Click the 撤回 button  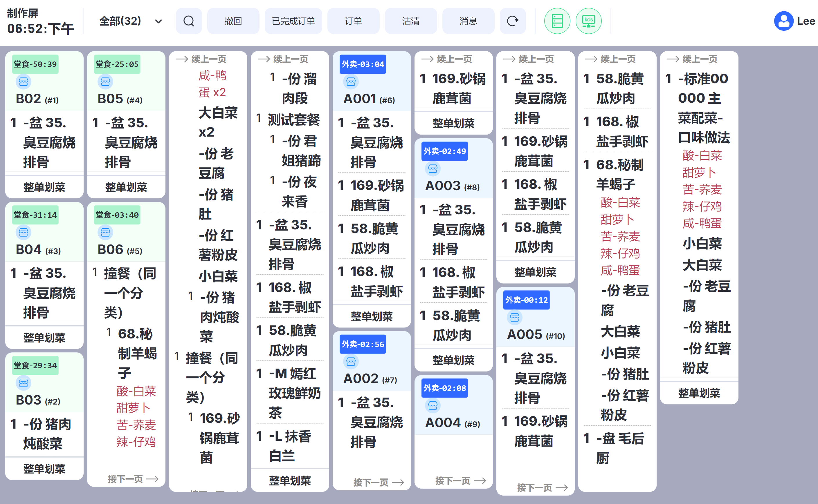pyautogui.click(x=233, y=21)
